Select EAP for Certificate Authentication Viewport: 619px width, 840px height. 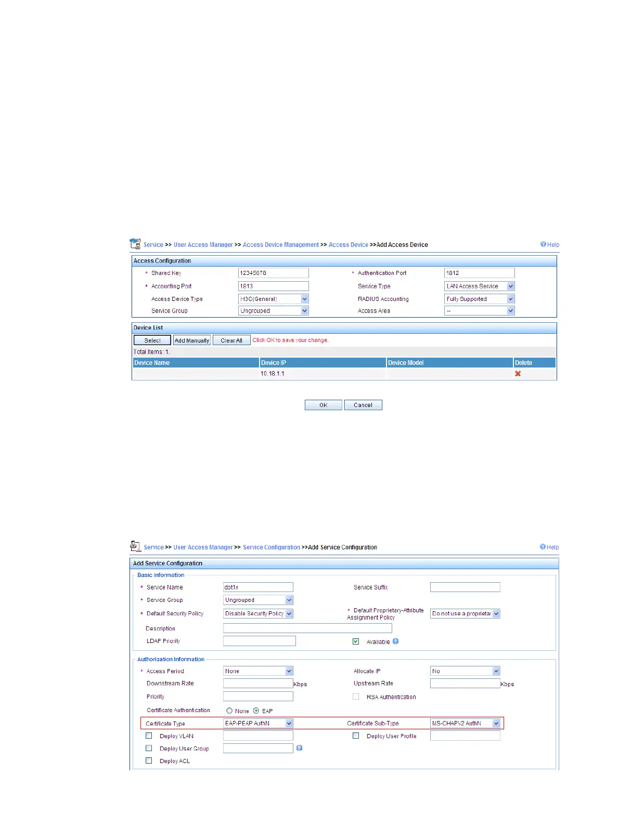pos(256,711)
